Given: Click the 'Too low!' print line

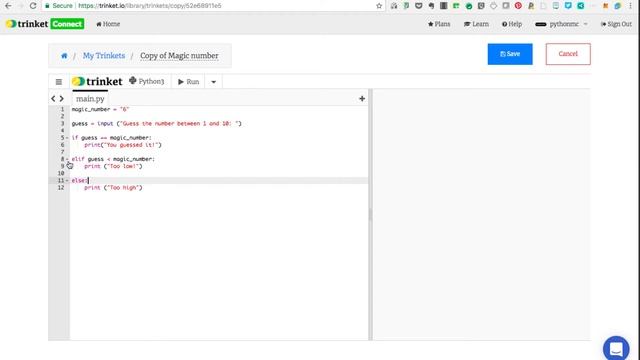Looking at the screenshot, I should 113,166.
